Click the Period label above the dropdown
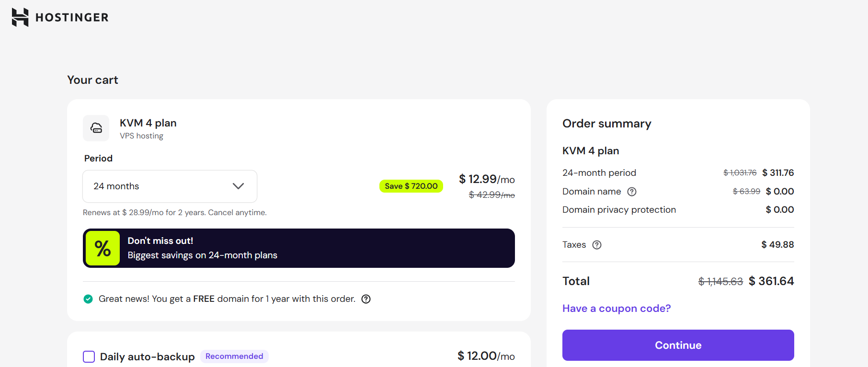Image resolution: width=868 pixels, height=367 pixels. 98,159
